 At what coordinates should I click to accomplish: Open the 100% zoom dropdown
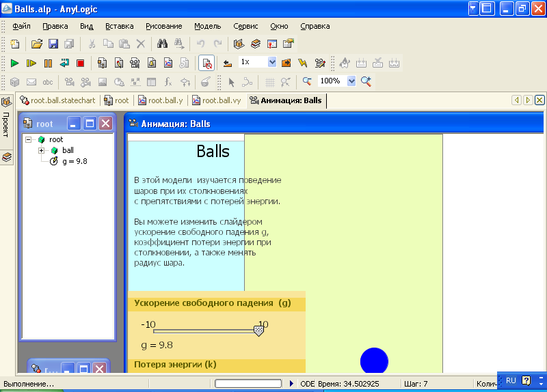click(x=351, y=81)
